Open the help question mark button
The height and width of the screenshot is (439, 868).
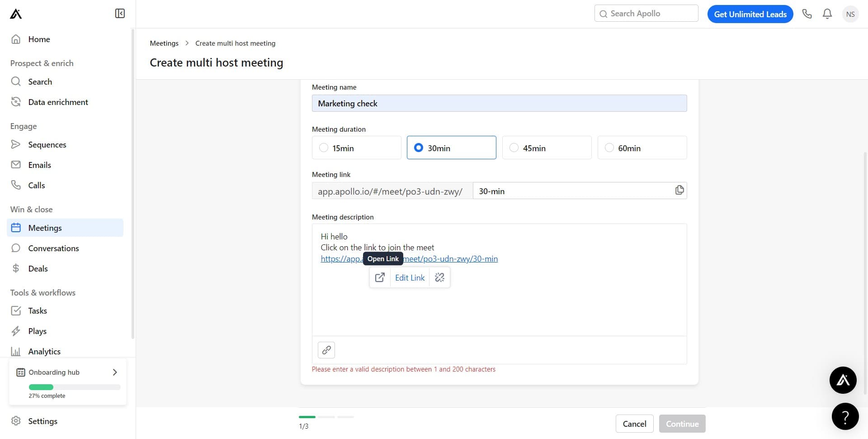pos(844,416)
